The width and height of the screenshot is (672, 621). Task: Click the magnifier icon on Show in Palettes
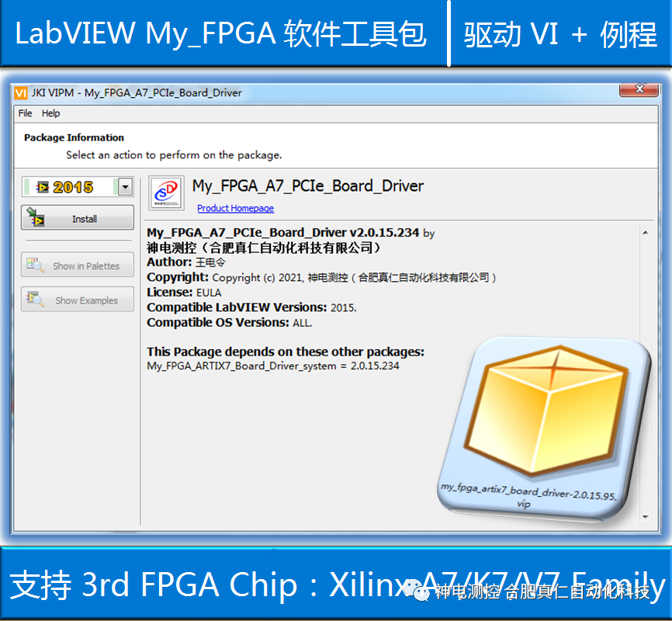(x=35, y=265)
